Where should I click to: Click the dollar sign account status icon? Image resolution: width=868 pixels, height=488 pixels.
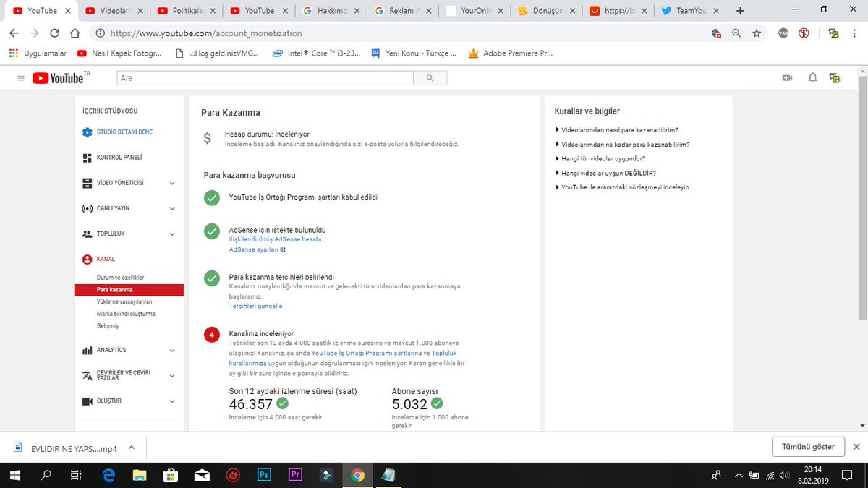click(208, 139)
